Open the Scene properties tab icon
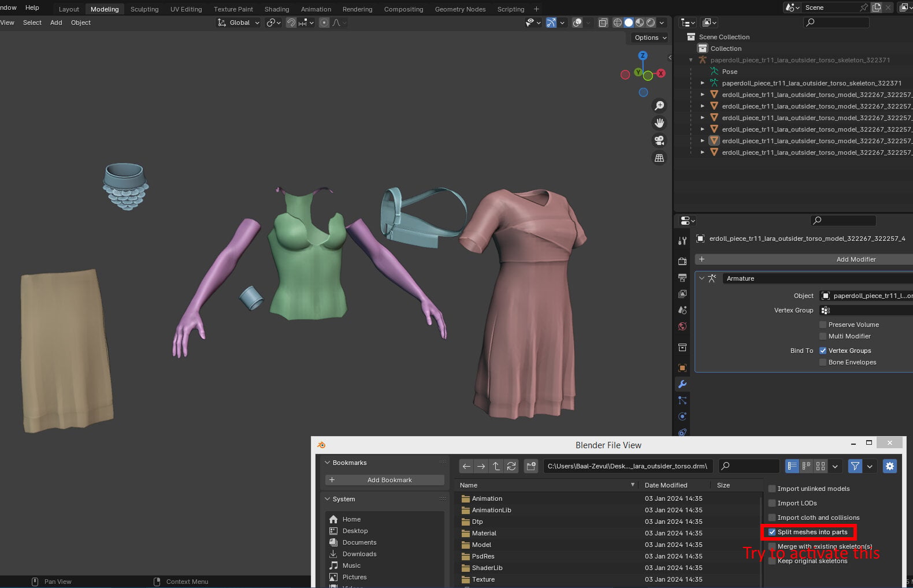 click(x=682, y=310)
